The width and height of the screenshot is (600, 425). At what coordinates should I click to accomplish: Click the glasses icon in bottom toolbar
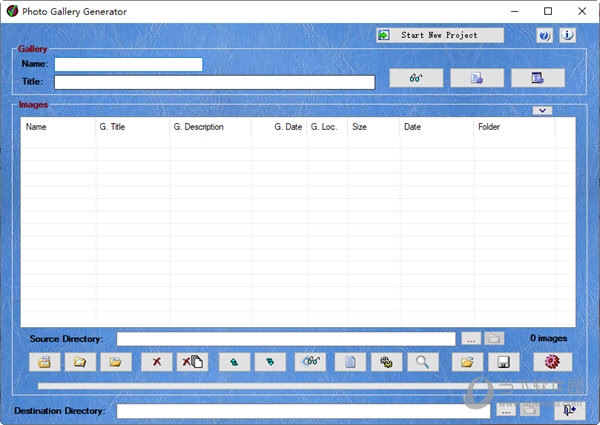click(310, 362)
